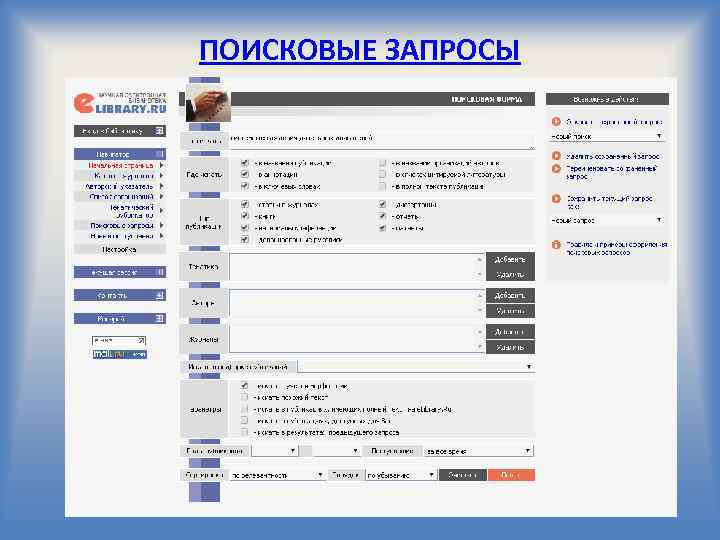Click the input field above mail.ru badge
This screenshot has width=720, height=540.
coord(119,341)
